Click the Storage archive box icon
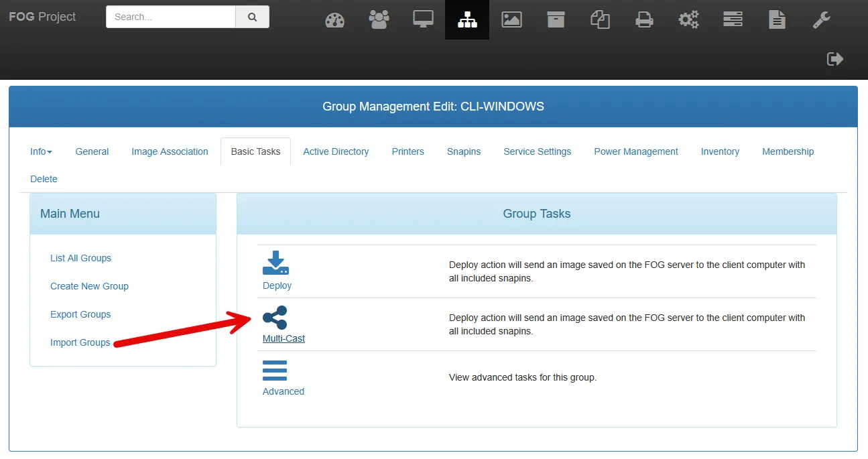This screenshot has width=868, height=459. coord(556,20)
